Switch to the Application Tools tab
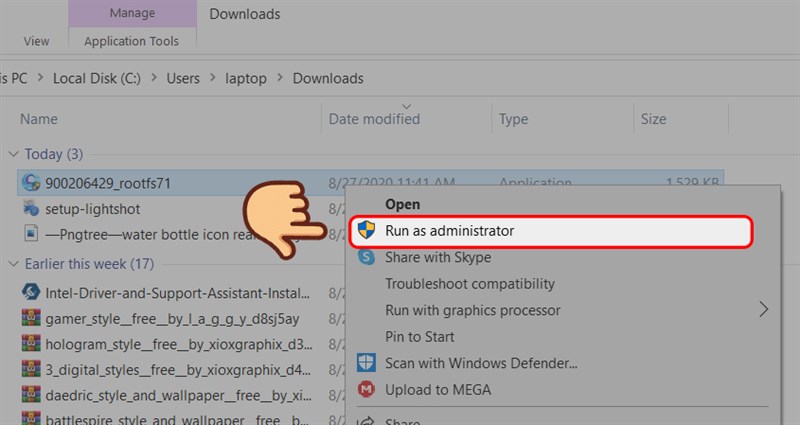Image resolution: width=800 pixels, height=425 pixels. tap(131, 41)
